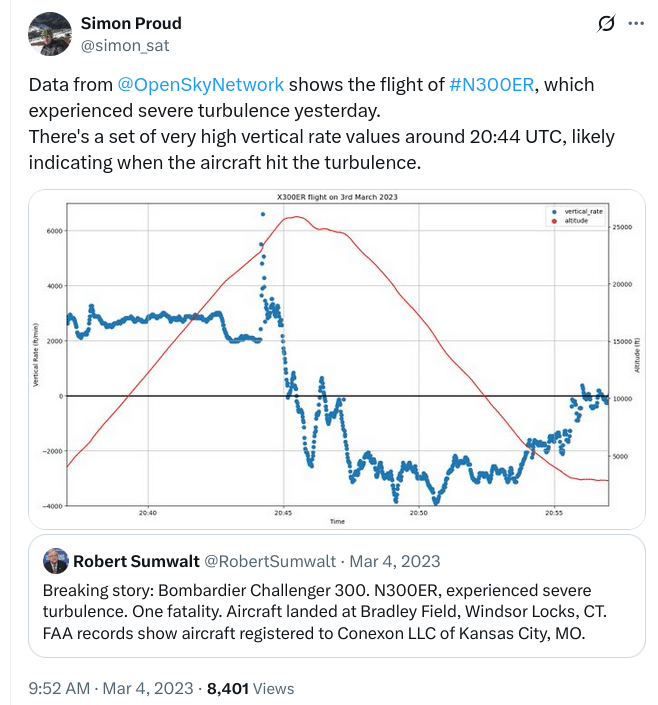The width and height of the screenshot is (658, 705).
Task: Open the flight chart image
Action: point(337,359)
